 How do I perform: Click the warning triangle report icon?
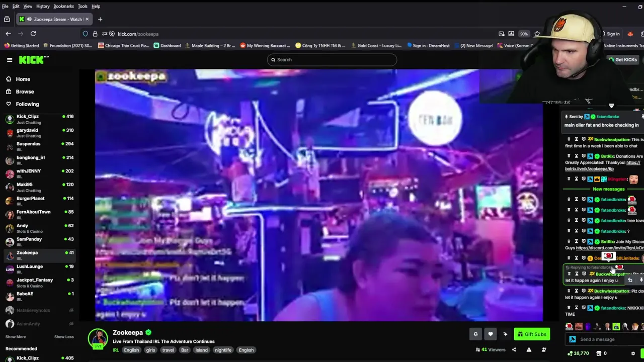[529, 350]
